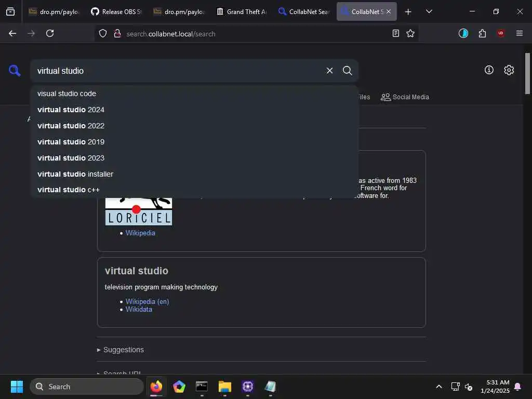Switch to the second dro.pm/paylo tab
Viewport: 532px width, 399px height.
pos(179,11)
